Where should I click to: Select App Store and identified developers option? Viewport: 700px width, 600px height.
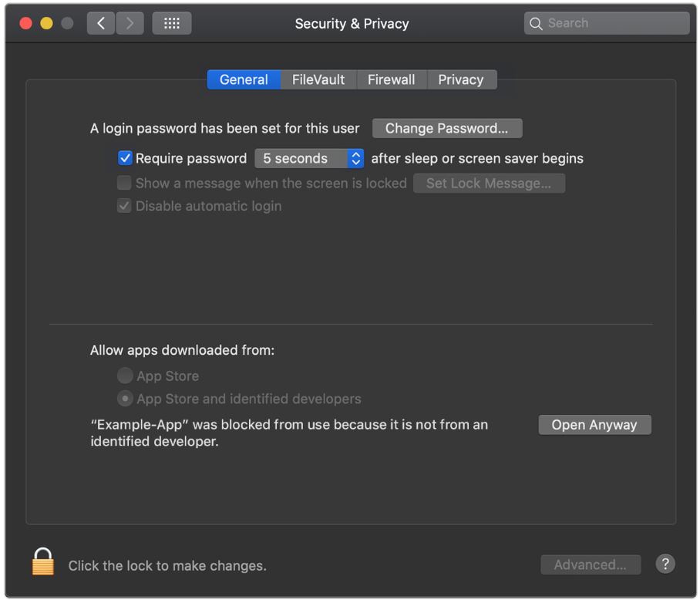click(125, 398)
